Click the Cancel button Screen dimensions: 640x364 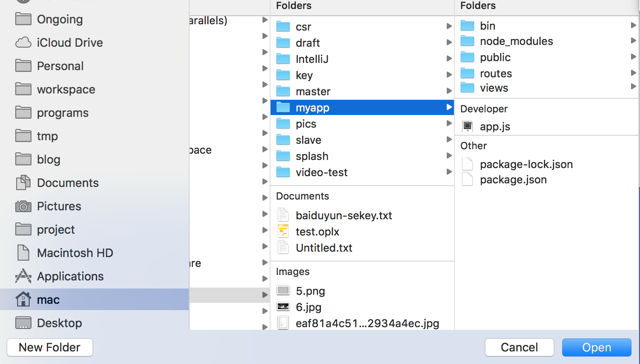tap(519, 347)
